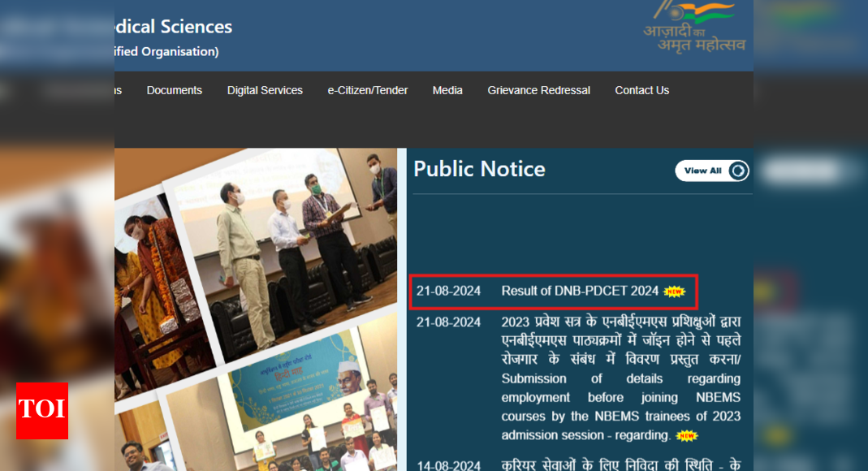Click the TOI logo
This screenshot has height=471, width=868.
[42, 411]
